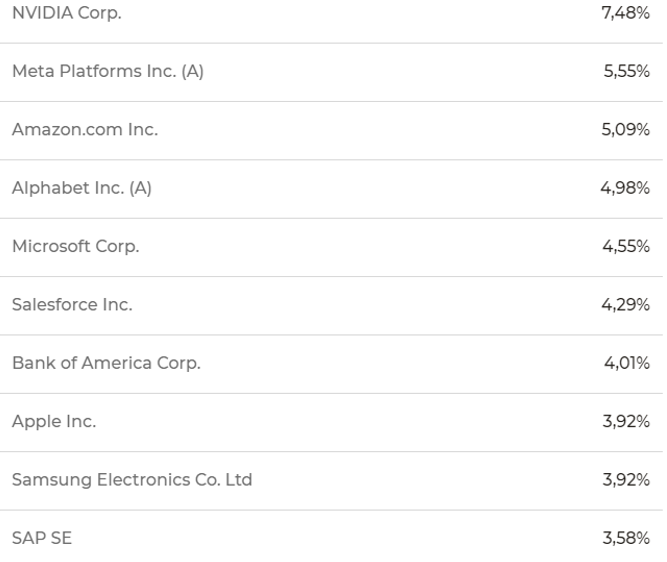
Task: Click the 5,55% weight for Meta Platforms
Action: tap(627, 71)
